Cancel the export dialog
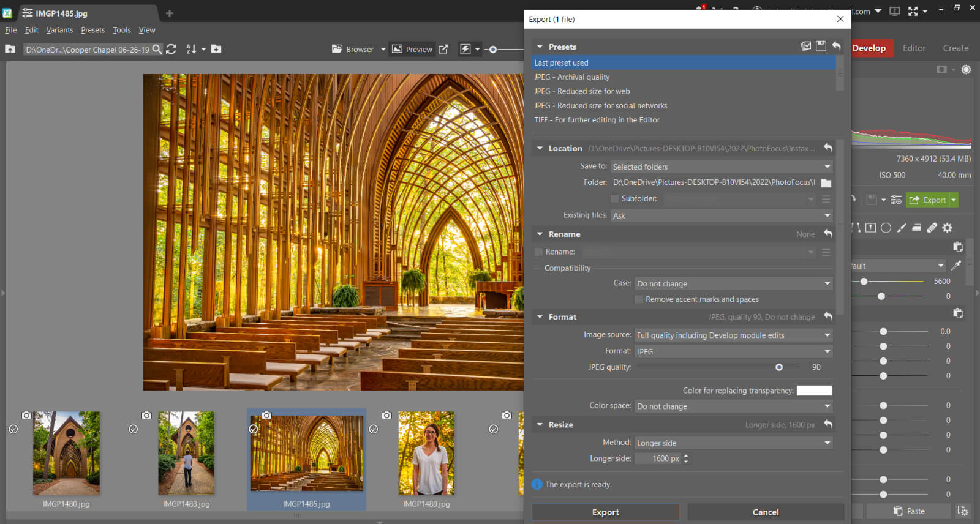This screenshot has width=980, height=524. (765, 512)
